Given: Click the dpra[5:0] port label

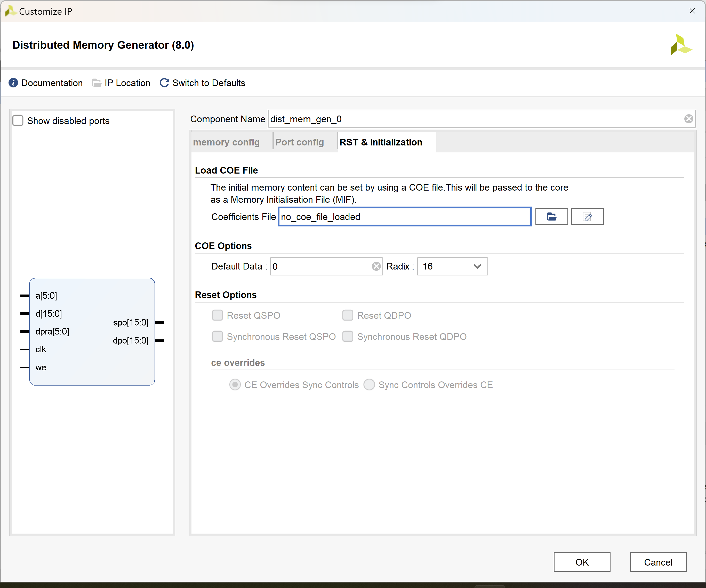Looking at the screenshot, I should pyautogui.click(x=52, y=332).
